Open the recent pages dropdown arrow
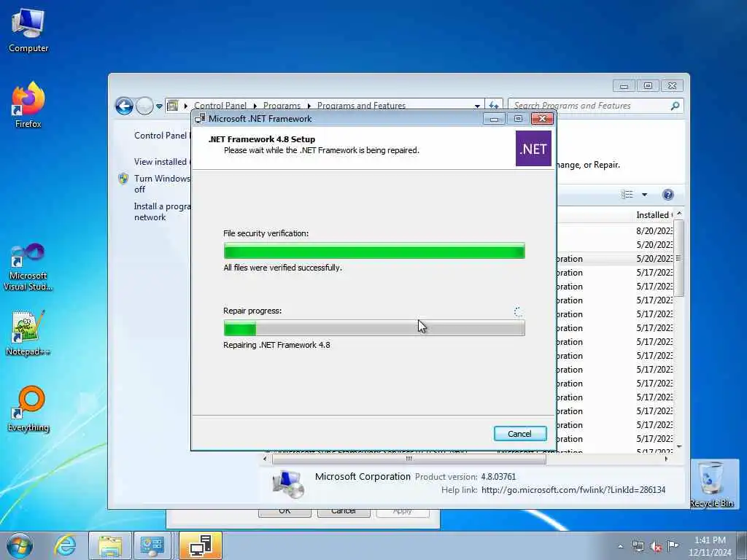The width and height of the screenshot is (747, 560). [x=159, y=106]
